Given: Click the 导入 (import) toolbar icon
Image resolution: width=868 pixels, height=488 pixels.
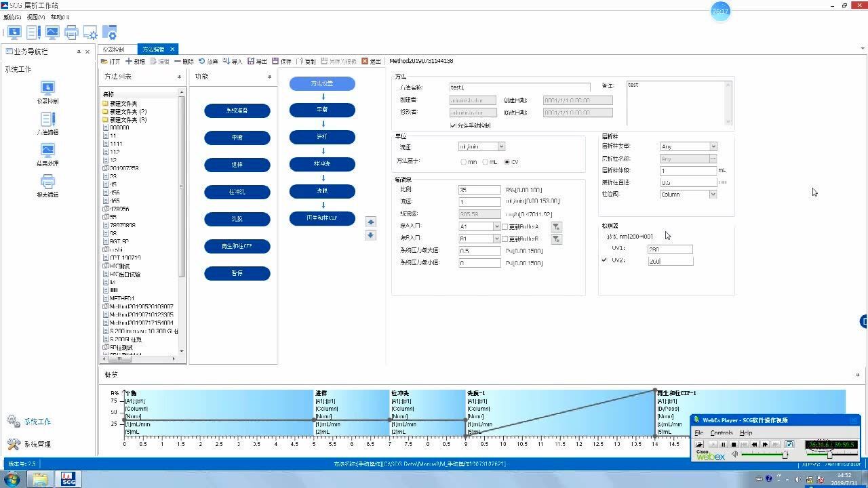Looking at the screenshot, I should click(x=226, y=61).
